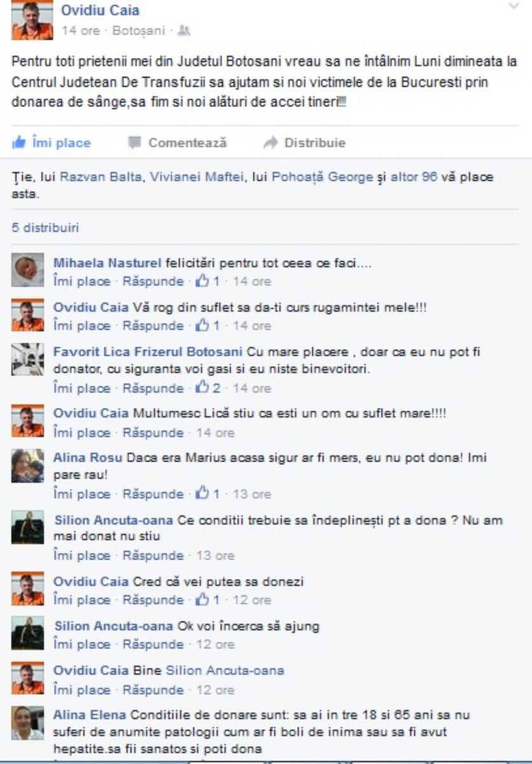Click the Comentează speech bubble icon
The height and width of the screenshot is (764, 532).
pyautogui.click(x=134, y=143)
